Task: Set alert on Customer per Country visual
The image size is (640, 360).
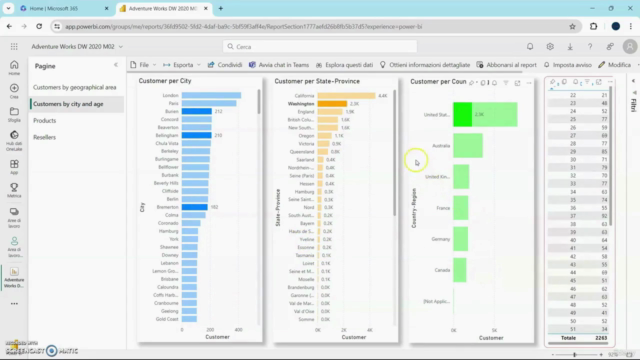Action: click(x=494, y=83)
